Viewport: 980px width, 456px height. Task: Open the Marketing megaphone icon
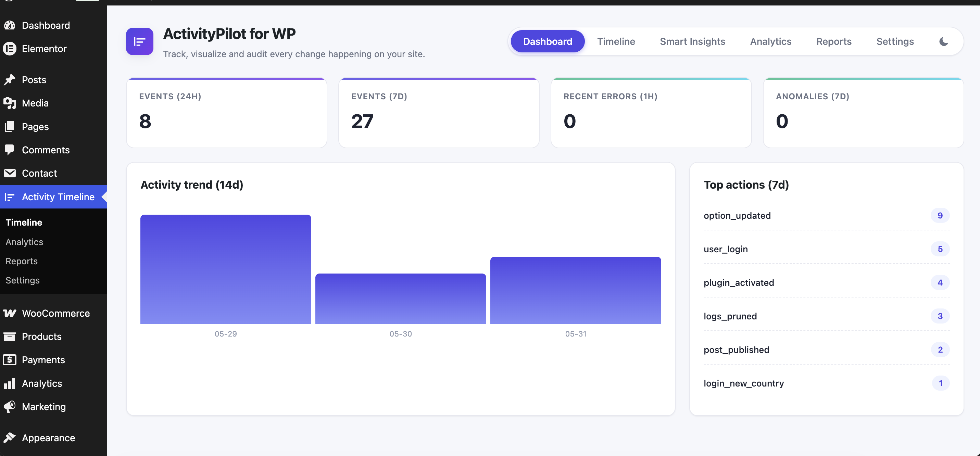(x=10, y=407)
